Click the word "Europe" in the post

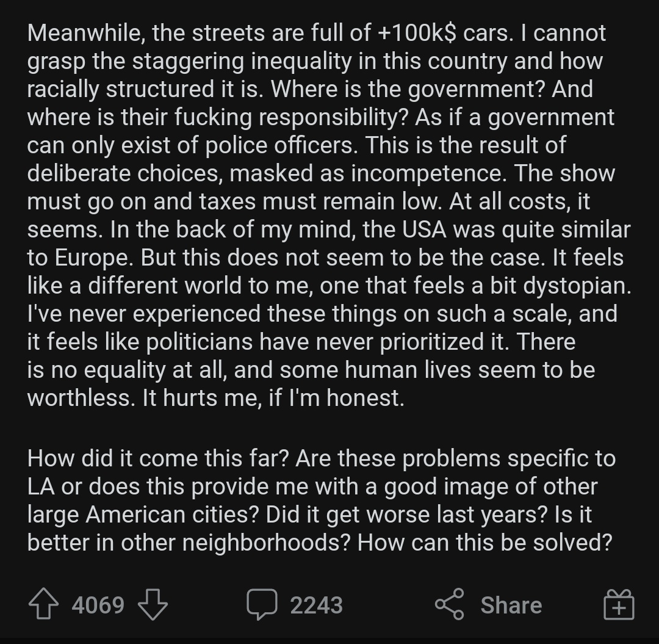tap(90, 258)
